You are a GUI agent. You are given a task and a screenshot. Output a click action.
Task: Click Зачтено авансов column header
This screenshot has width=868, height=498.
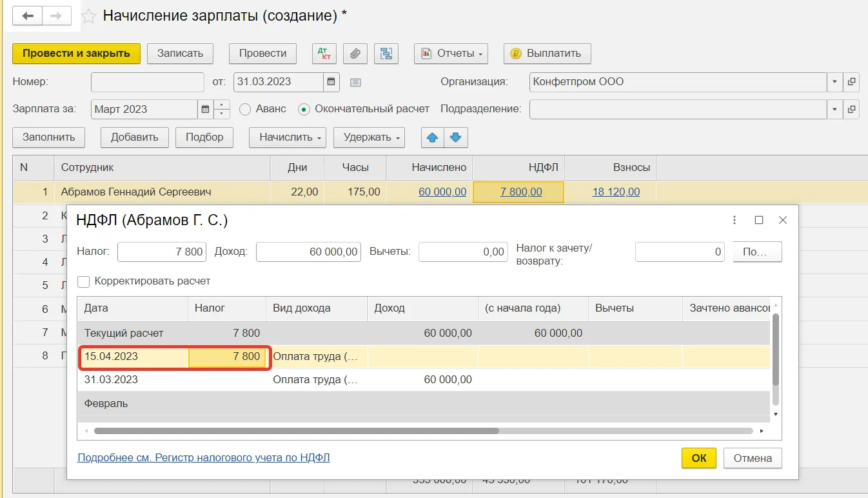727,308
